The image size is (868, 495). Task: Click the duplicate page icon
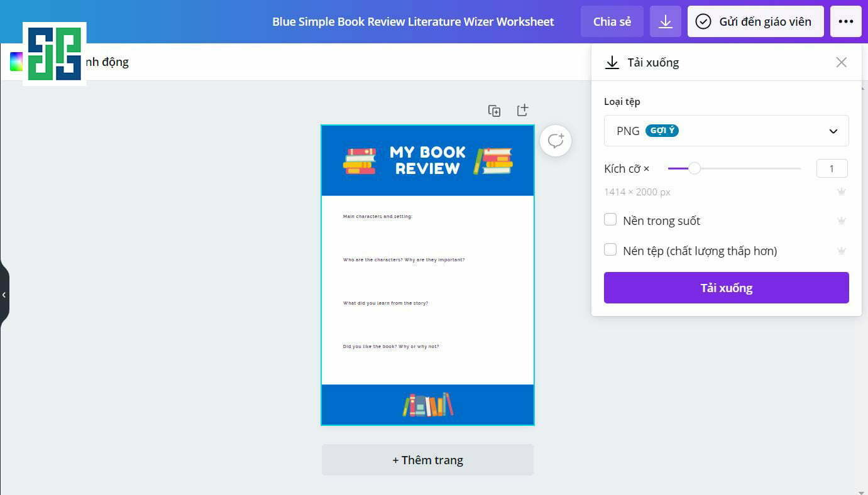point(495,111)
